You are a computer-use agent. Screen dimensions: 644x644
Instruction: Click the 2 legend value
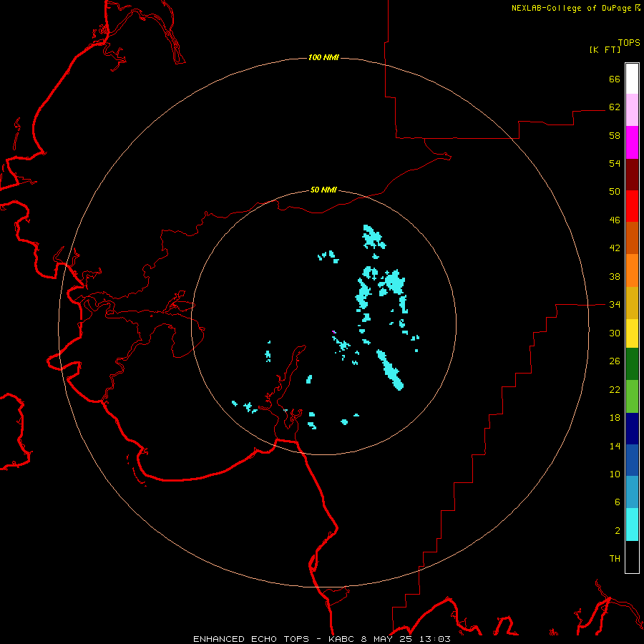pyautogui.click(x=618, y=530)
